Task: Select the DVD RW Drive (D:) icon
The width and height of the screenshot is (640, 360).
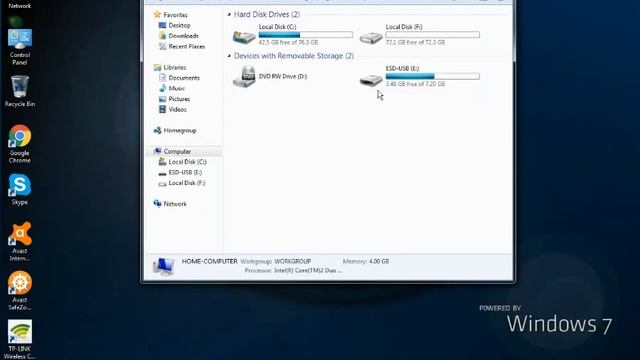Action: 244,77
